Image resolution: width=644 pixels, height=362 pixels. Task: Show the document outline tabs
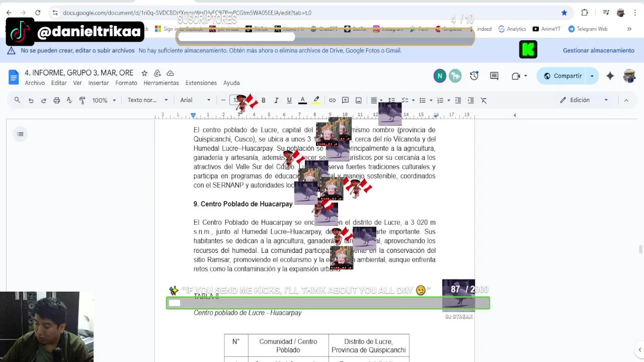(x=20, y=134)
